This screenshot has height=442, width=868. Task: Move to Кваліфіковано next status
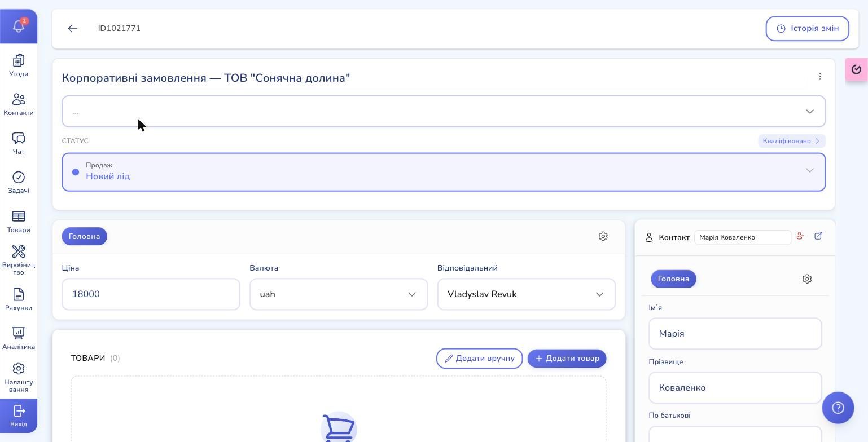point(791,141)
